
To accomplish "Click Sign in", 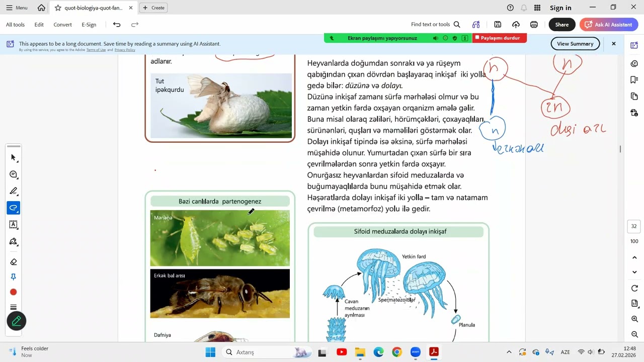I will click(560, 8).
